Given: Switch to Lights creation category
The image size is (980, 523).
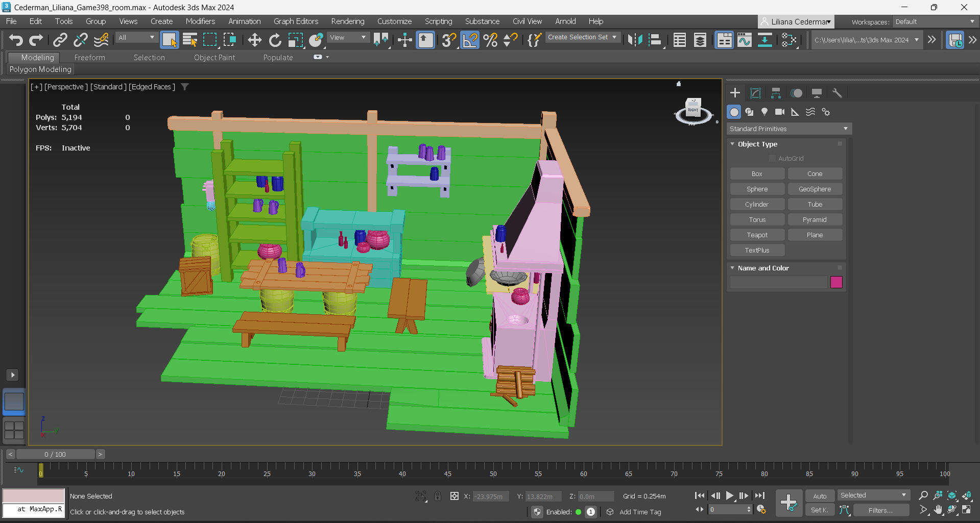Looking at the screenshot, I should 764,112.
